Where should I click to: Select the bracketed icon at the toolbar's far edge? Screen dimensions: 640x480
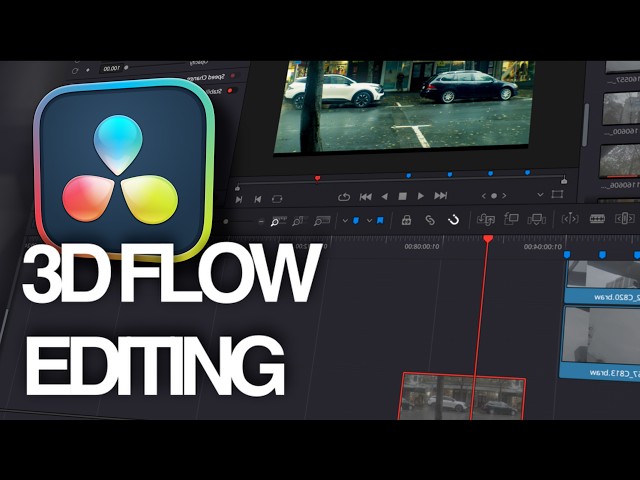click(624, 219)
